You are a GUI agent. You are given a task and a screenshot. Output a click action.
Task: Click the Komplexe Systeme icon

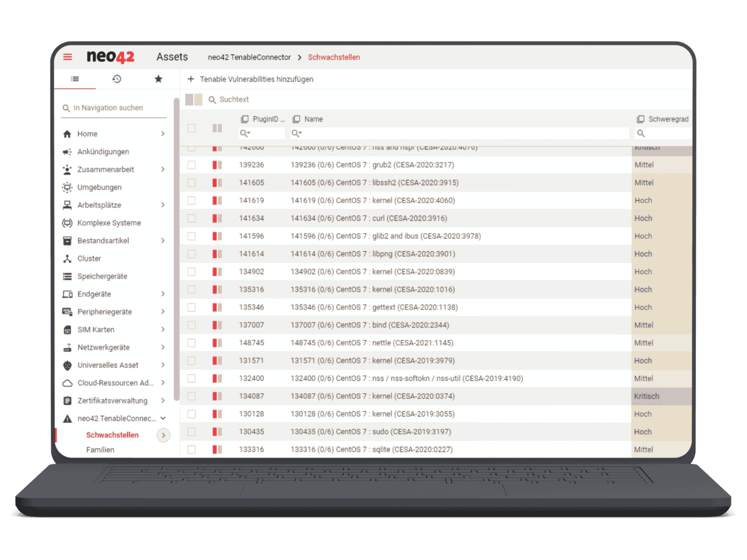click(67, 223)
